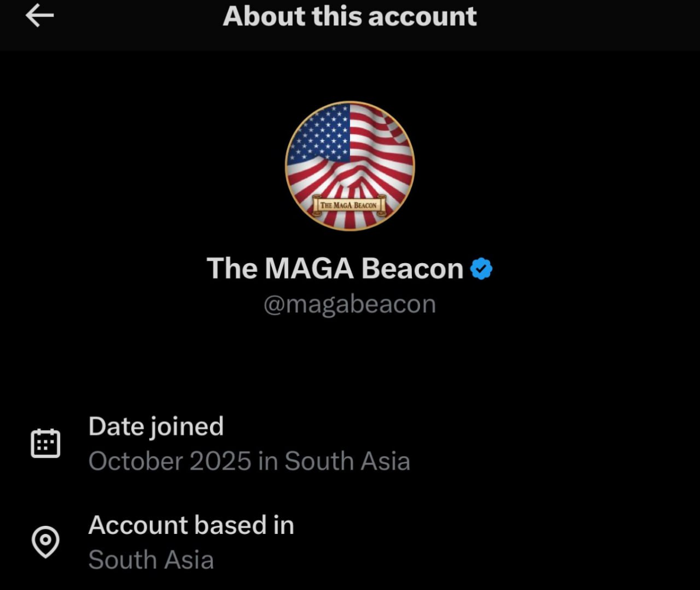Image resolution: width=700 pixels, height=590 pixels.
Task: Hit the left-pointing back chevron
Action: click(x=38, y=16)
